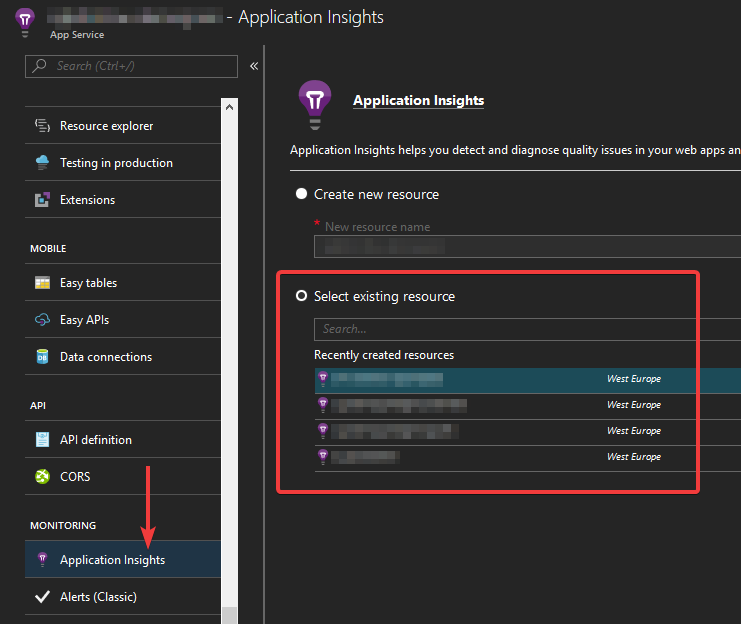
Task: Click the bulb icon of third recent resource
Action: (323, 431)
